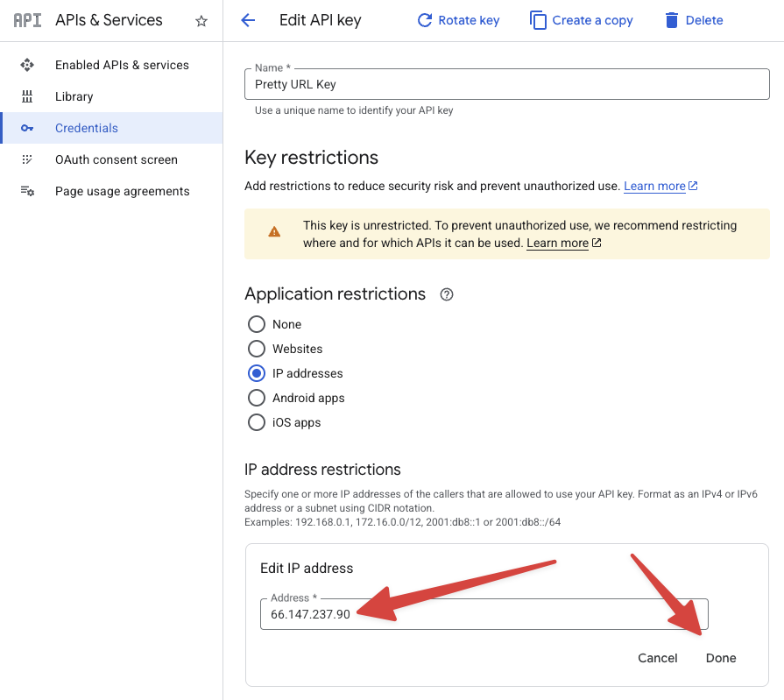The height and width of the screenshot is (700, 784).
Task: Click the Delete trash can icon
Action: pos(672,20)
